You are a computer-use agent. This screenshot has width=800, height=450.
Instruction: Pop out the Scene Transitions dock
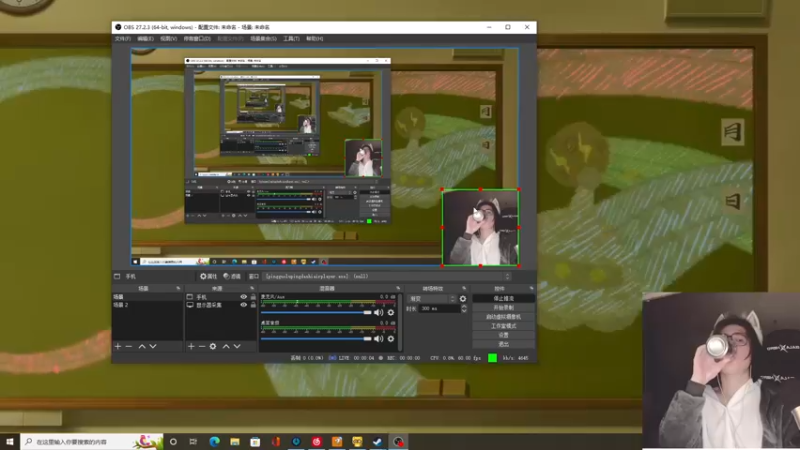click(x=464, y=288)
